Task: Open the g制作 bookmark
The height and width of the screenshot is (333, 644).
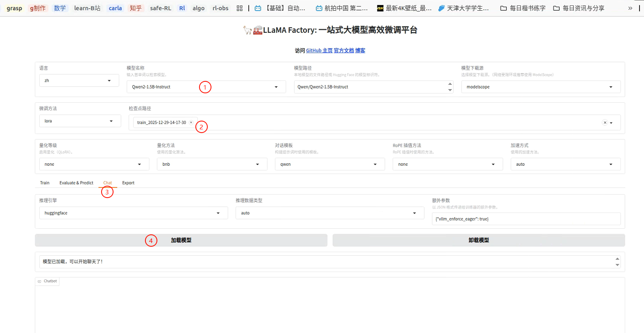Action: click(x=38, y=8)
